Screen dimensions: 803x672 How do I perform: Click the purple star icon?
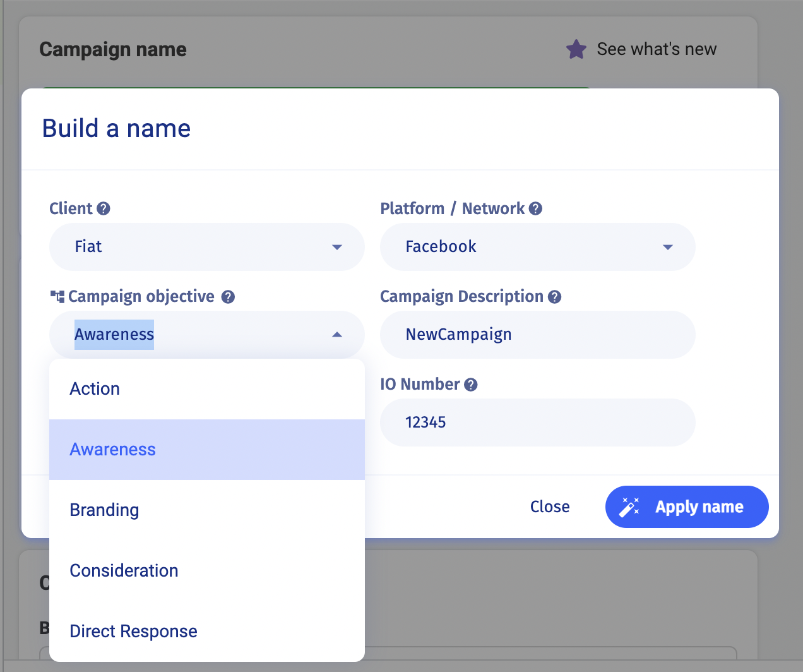(x=576, y=49)
